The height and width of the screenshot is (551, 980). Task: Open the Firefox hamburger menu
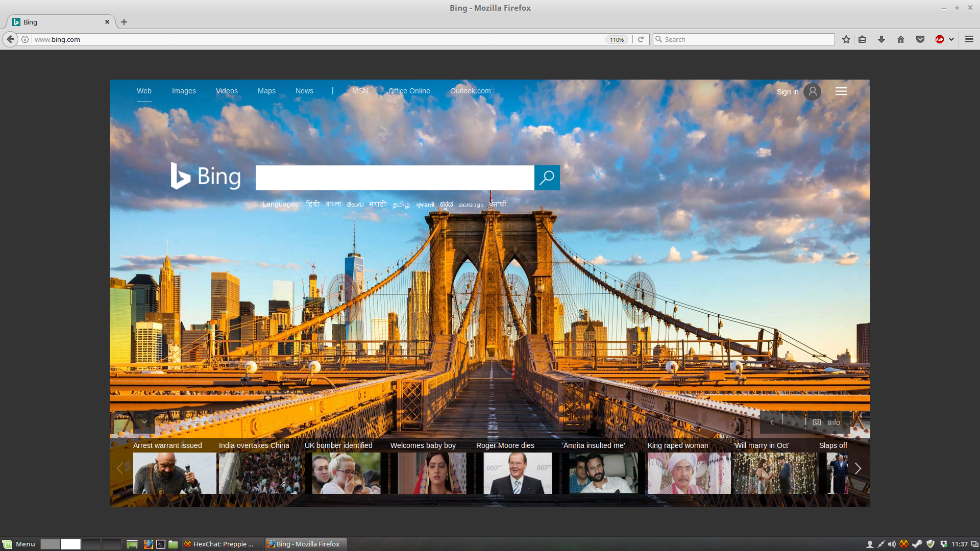point(969,39)
